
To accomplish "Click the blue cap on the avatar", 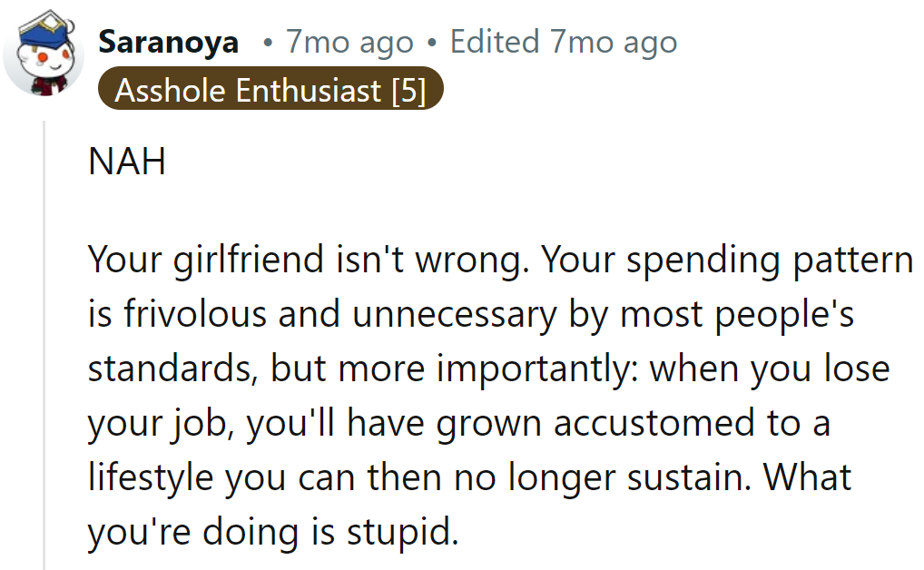I will point(45,34).
